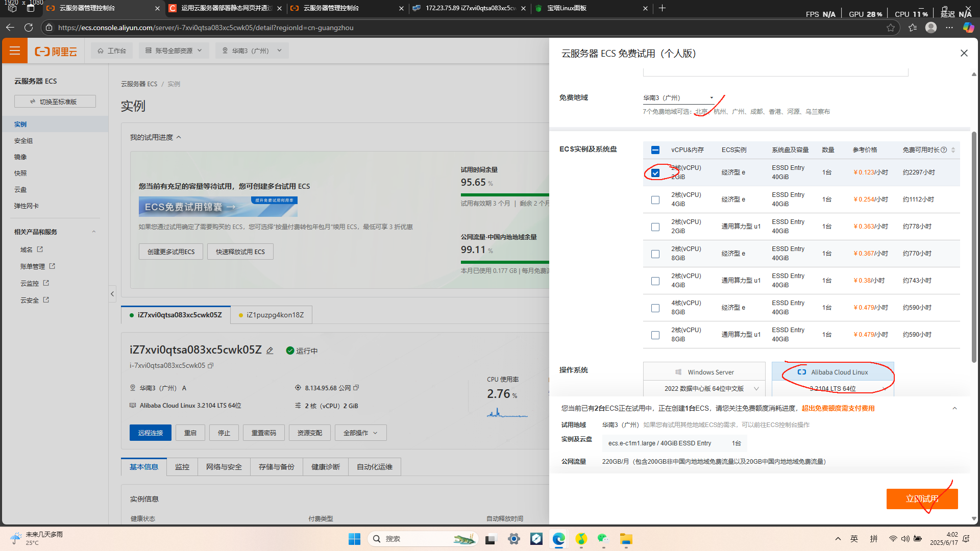This screenshot has width=980, height=551.
Task: Click 快速释放试用 ECS button
Action: [240, 252]
